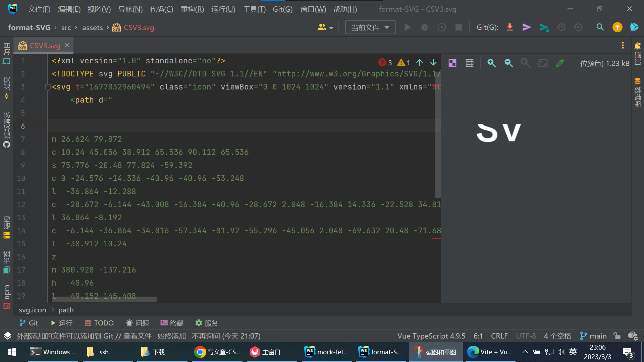Expand the code with me users dropdown
The height and width of the screenshot is (362, 644).
coord(325,27)
